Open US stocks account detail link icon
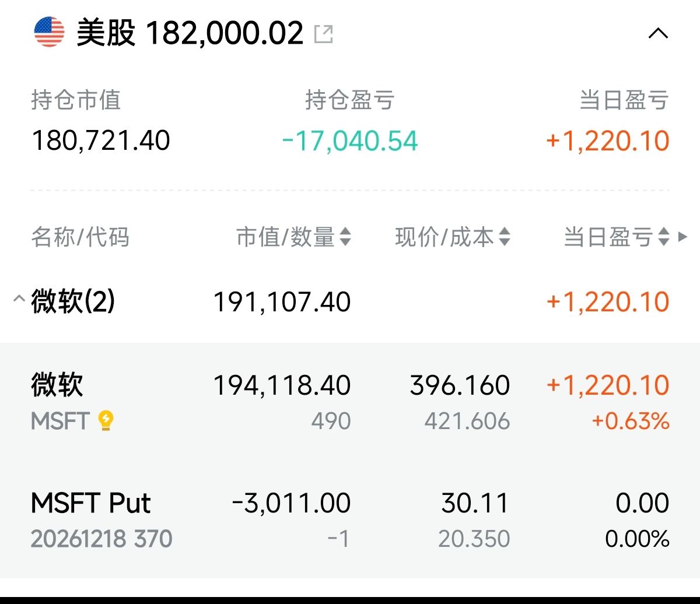The image size is (700, 604). pyautogui.click(x=323, y=34)
